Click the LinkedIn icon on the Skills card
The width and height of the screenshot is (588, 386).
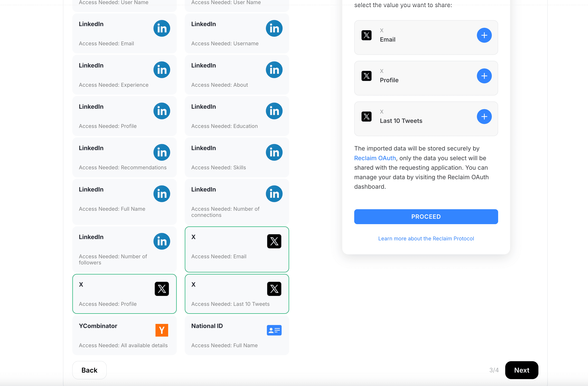(274, 152)
